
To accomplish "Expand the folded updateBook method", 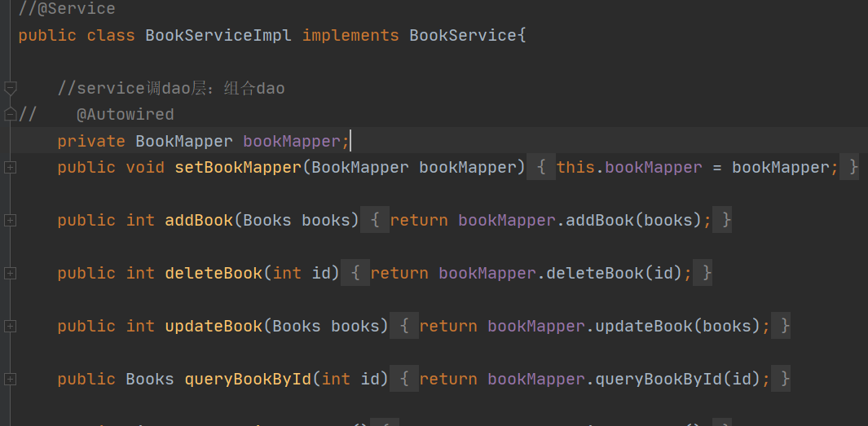I will click(10, 327).
